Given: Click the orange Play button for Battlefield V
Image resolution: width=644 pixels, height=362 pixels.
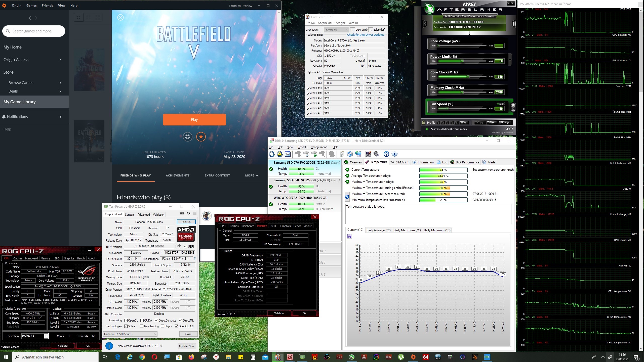Looking at the screenshot, I should pyautogui.click(x=194, y=120).
